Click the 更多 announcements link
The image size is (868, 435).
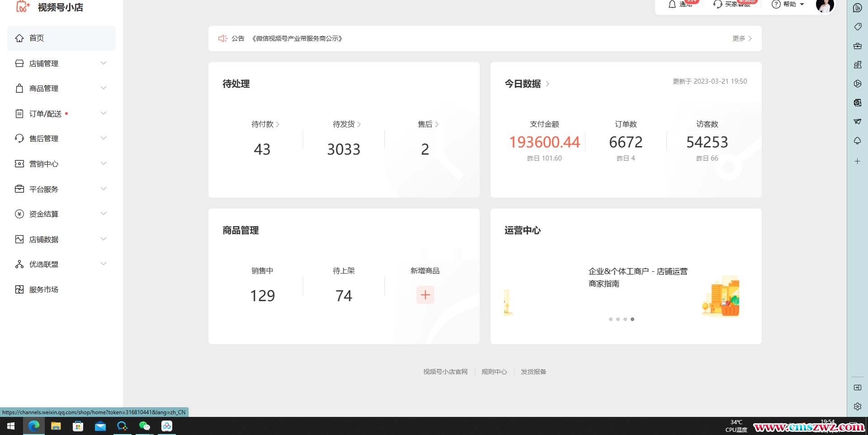point(741,38)
